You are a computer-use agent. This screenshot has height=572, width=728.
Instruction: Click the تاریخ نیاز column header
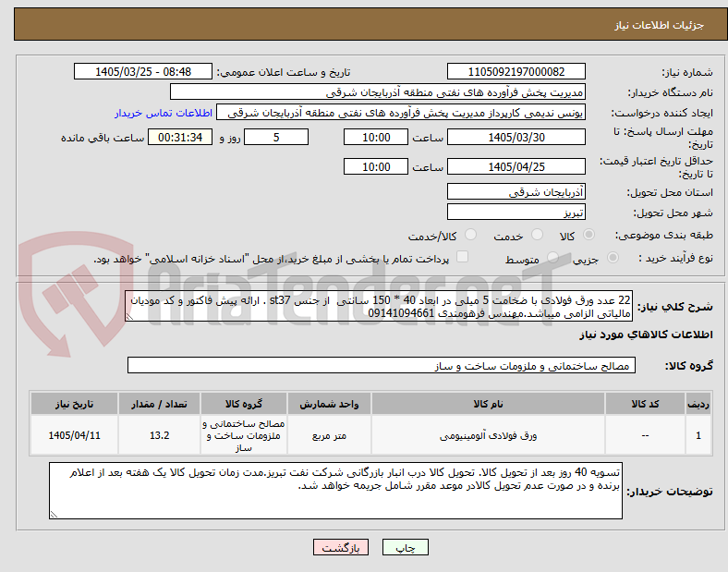(x=74, y=404)
